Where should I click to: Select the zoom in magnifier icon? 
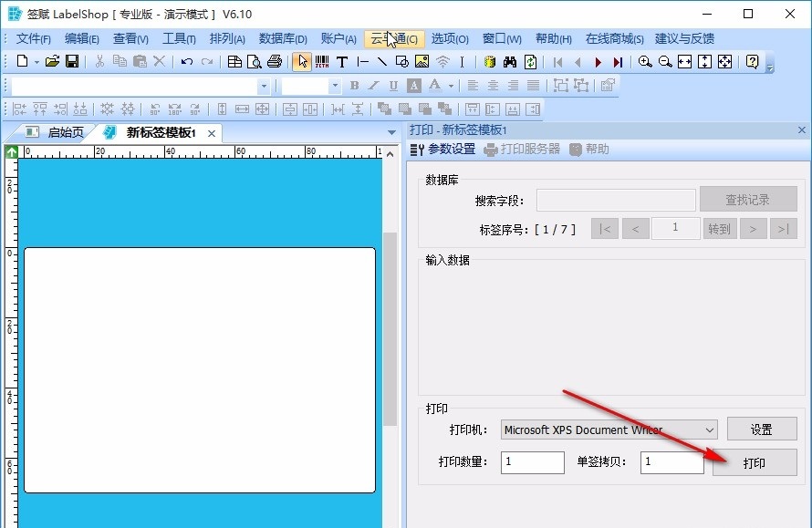(644, 61)
